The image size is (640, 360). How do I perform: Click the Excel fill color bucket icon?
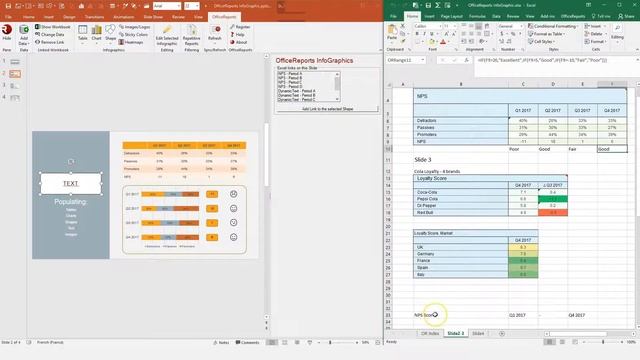(x=431, y=42)
